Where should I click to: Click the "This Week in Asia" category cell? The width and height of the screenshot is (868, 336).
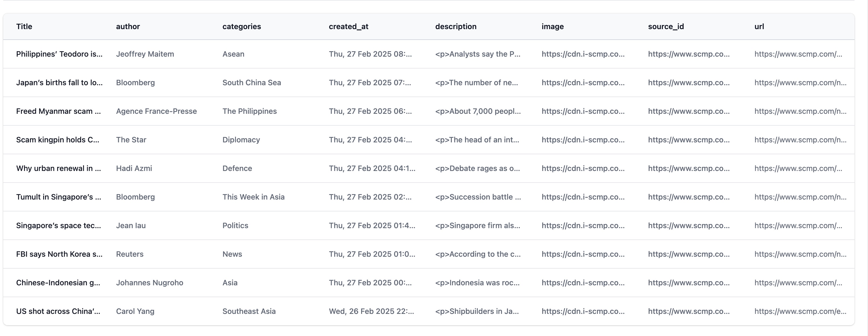coord(253,197)
